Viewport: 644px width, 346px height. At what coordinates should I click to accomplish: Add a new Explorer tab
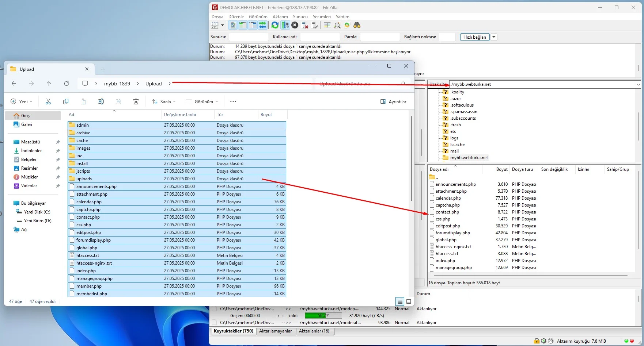coord(103,69)
